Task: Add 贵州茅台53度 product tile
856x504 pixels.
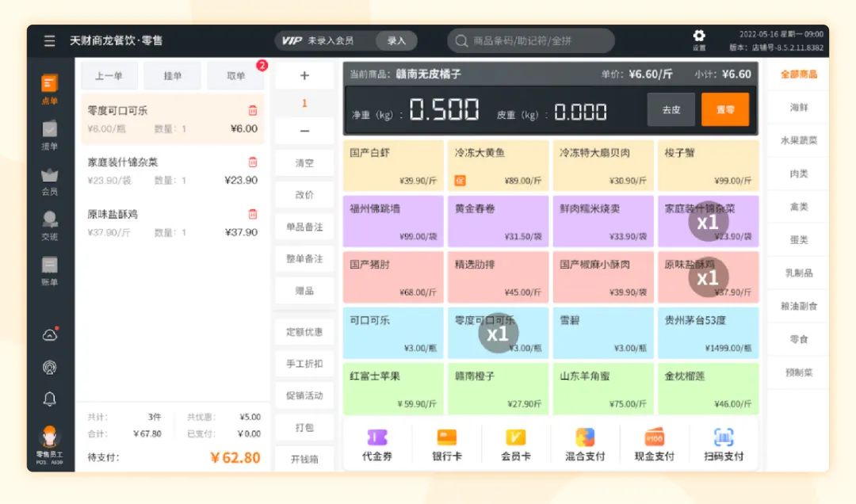Action: (x=708, y=333)
